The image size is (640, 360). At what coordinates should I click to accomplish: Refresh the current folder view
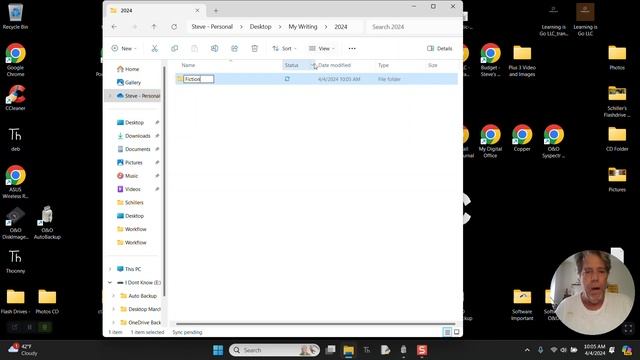click(x=174, y=27)
